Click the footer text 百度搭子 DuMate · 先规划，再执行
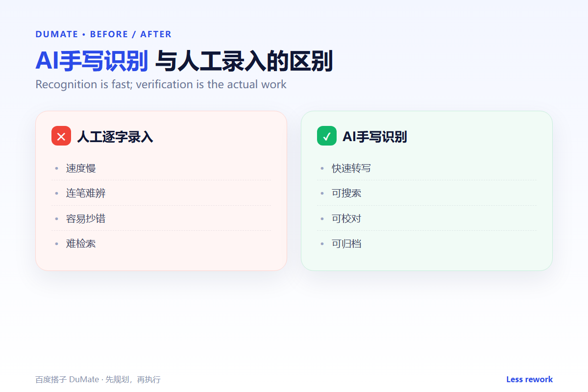Screen dimensions: 588x392 pyautogui.click(x=98, y=380)
